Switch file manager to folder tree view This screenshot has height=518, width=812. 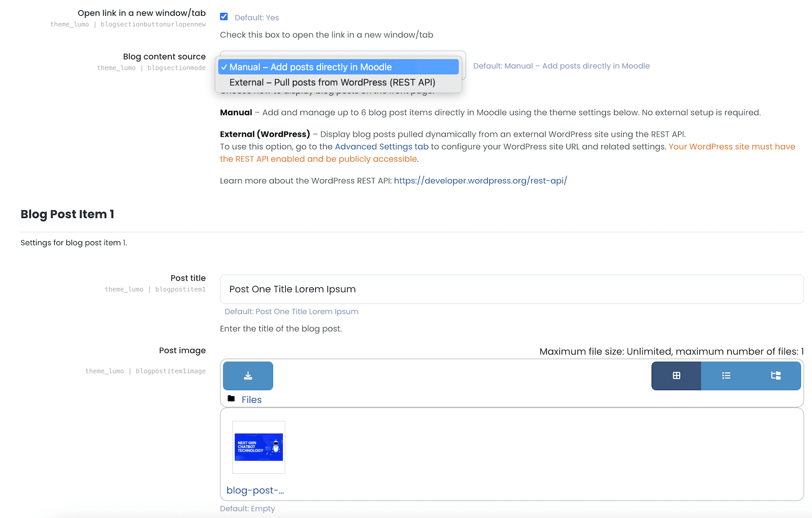[776, 376]
